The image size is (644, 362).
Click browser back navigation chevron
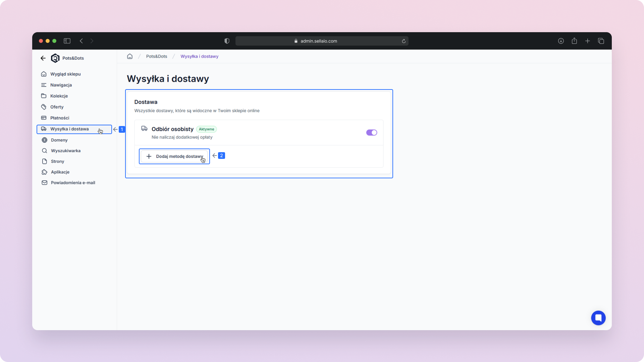point(81,41)
